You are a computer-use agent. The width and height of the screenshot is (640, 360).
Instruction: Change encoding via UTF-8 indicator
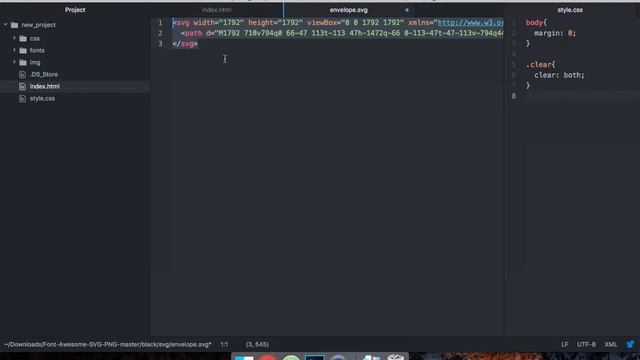[x=586, y=344]
